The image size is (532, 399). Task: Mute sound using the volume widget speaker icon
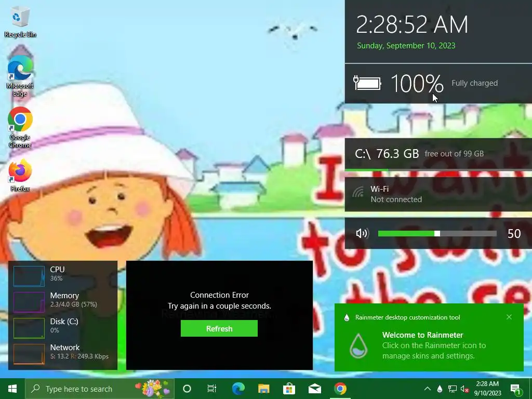362,233
